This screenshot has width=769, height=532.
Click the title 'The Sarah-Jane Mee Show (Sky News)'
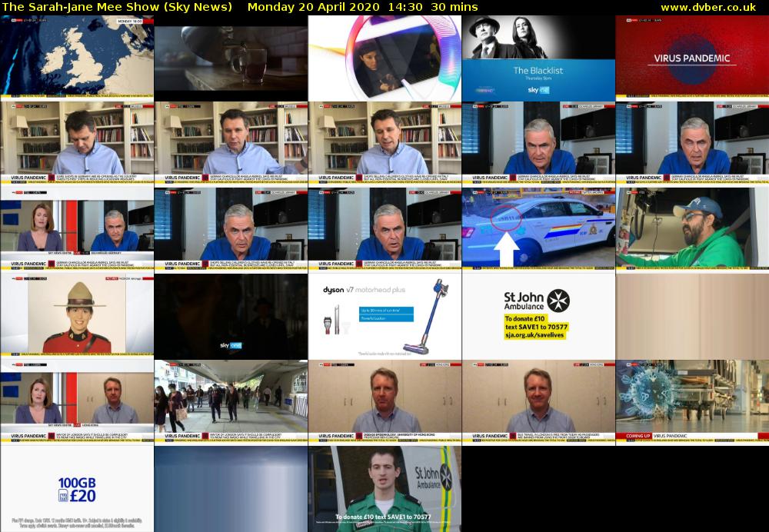[117, 8]
